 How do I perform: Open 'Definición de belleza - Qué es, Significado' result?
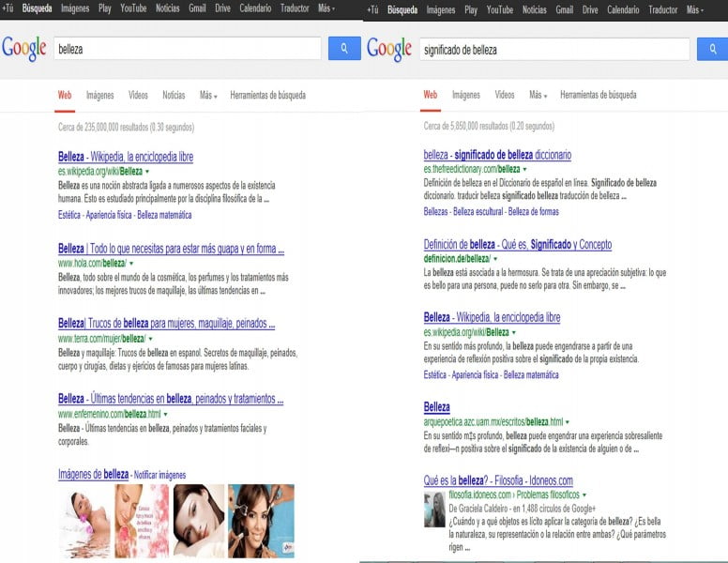pos(518,244)
